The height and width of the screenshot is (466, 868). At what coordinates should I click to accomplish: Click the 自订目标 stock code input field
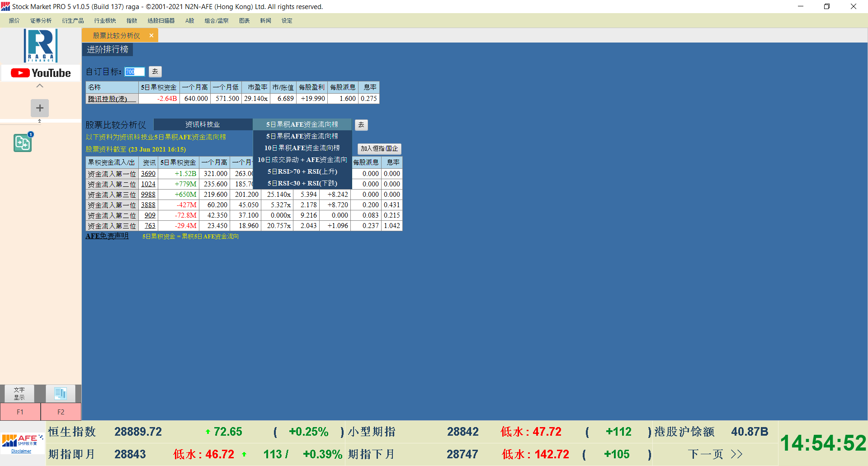pyautogui.click(x=135, y=72)
